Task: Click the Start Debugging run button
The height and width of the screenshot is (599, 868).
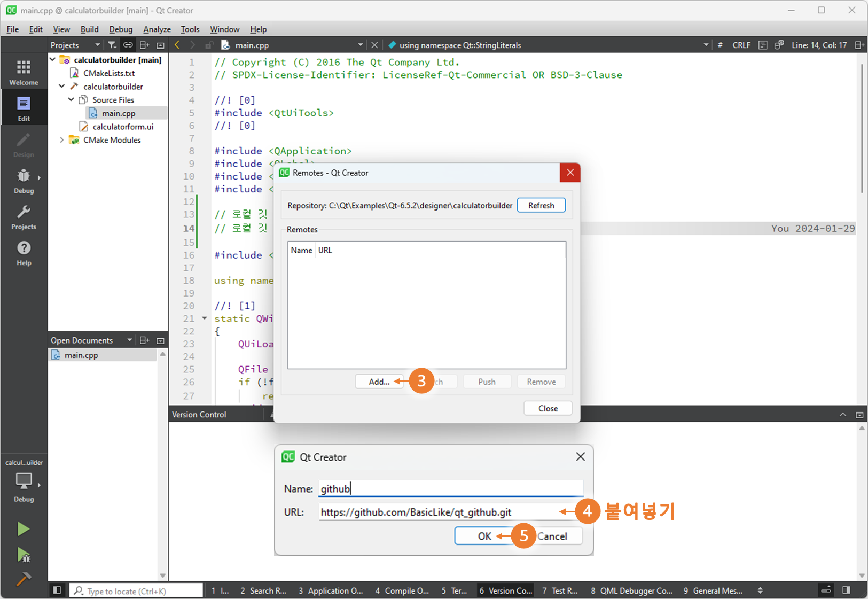Action: tap(24, 555)
